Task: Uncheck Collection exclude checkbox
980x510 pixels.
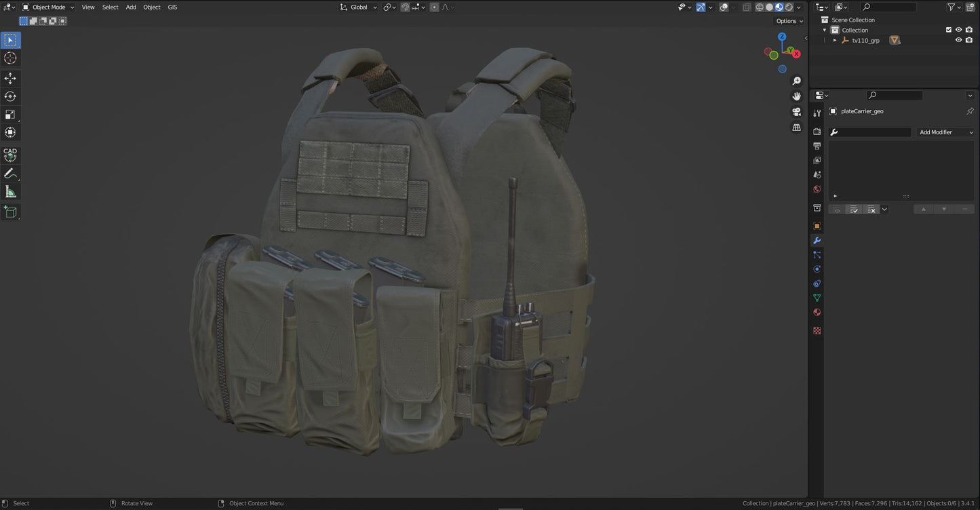Action: (949, 30)
